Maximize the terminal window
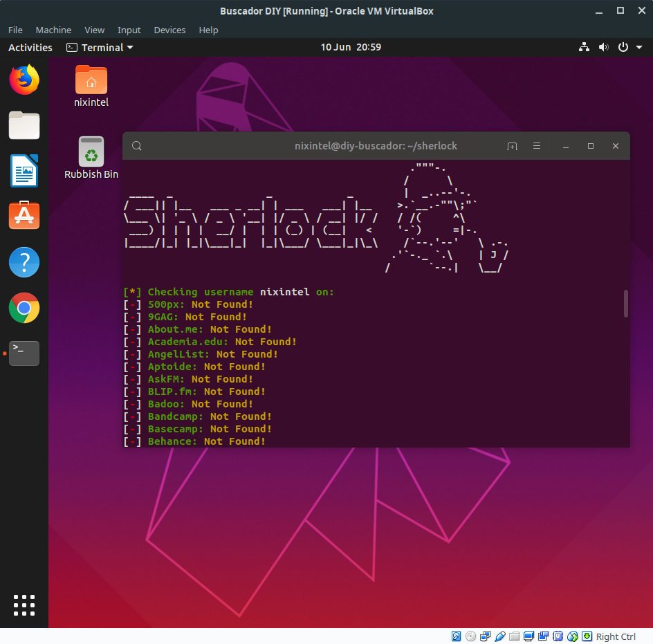Viewport: 653px width, 644px height. [x=591, y=146]
